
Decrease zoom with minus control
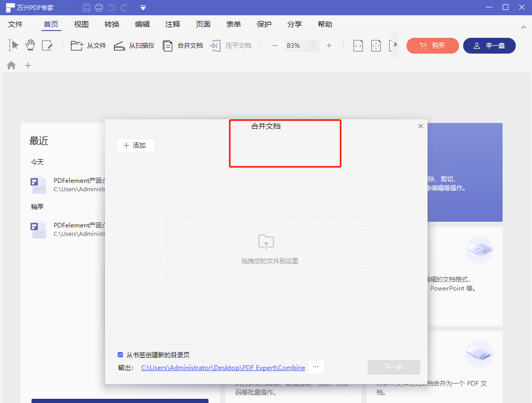[274, 45]
